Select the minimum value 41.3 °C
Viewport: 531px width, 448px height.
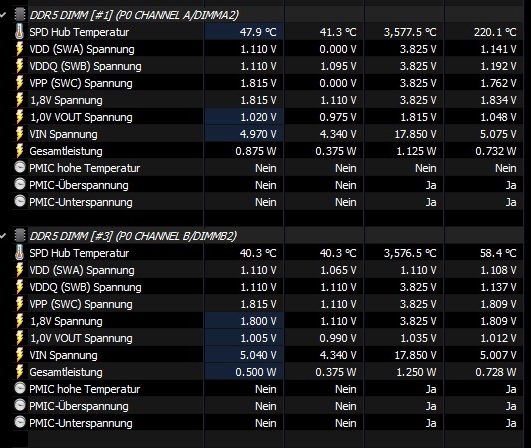(338, 32)
